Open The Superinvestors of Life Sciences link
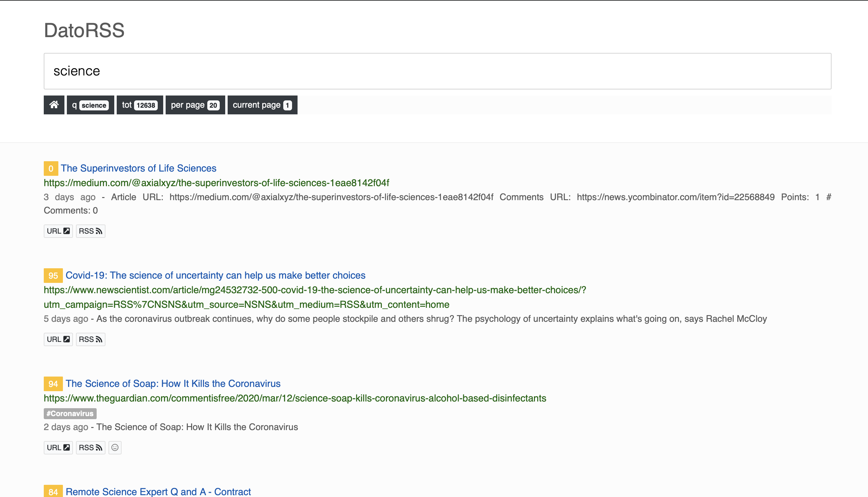 pyautogui.click(x=139, y=168)
